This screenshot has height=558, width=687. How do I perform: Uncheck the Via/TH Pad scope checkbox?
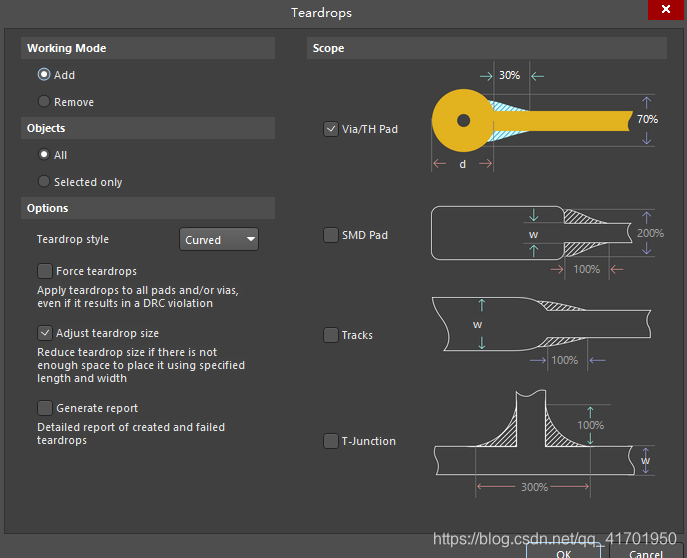331,129
